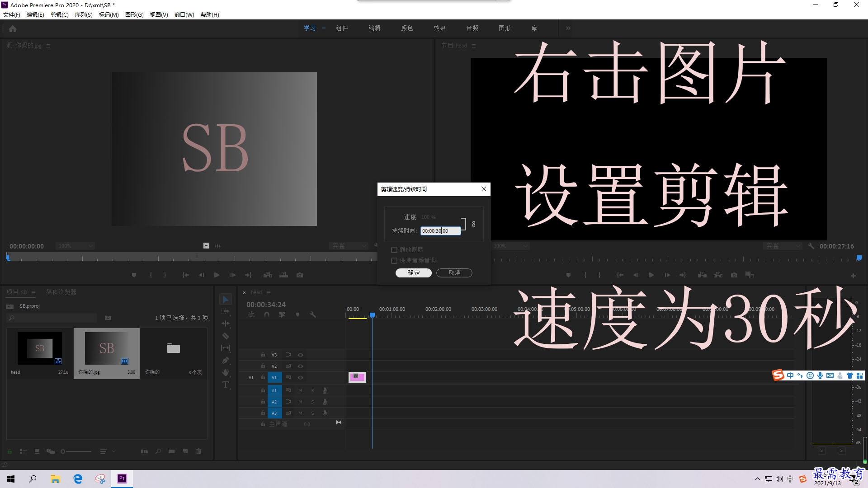The width and height of the screenshot is (868, 488).
Task: Click the speed-duration link chain icon
Action: point(473,224)
